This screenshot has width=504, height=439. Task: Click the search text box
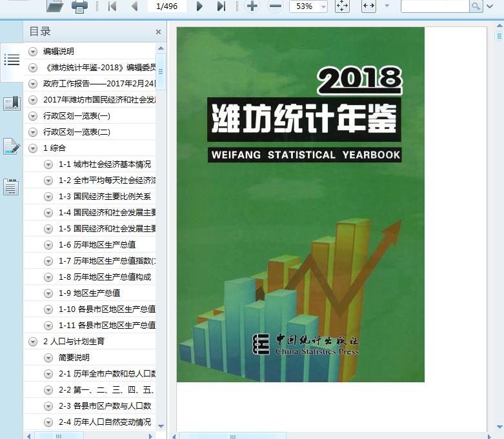pyautogui.click(x=435, y=6)
